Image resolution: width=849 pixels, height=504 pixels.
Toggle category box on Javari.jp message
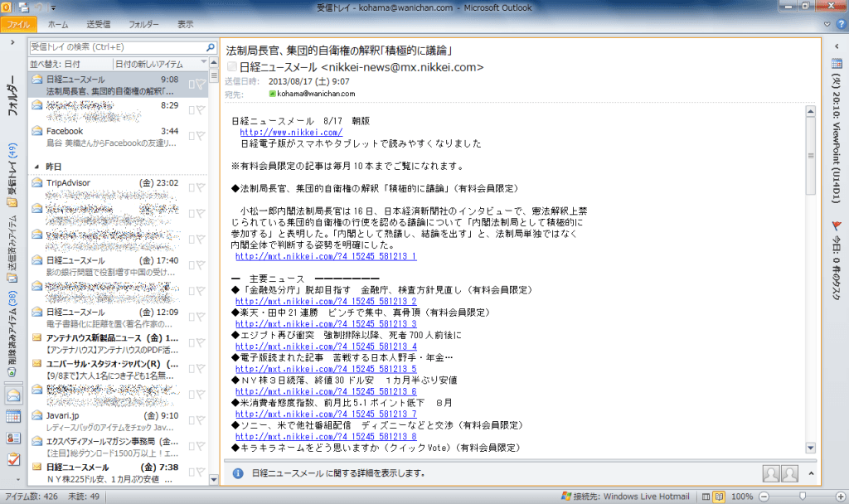192,420
